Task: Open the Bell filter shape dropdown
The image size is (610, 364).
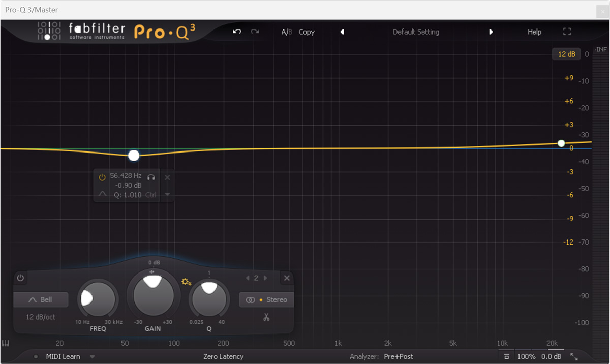Action: (x=41, y=300)
